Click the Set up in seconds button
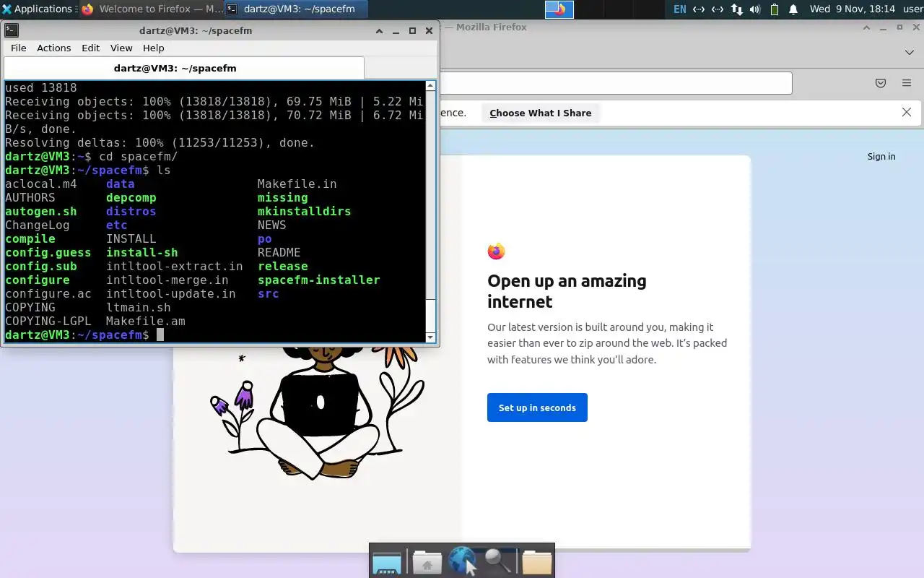The height and width of the screenshot is (578, 924). click(537, 407)
